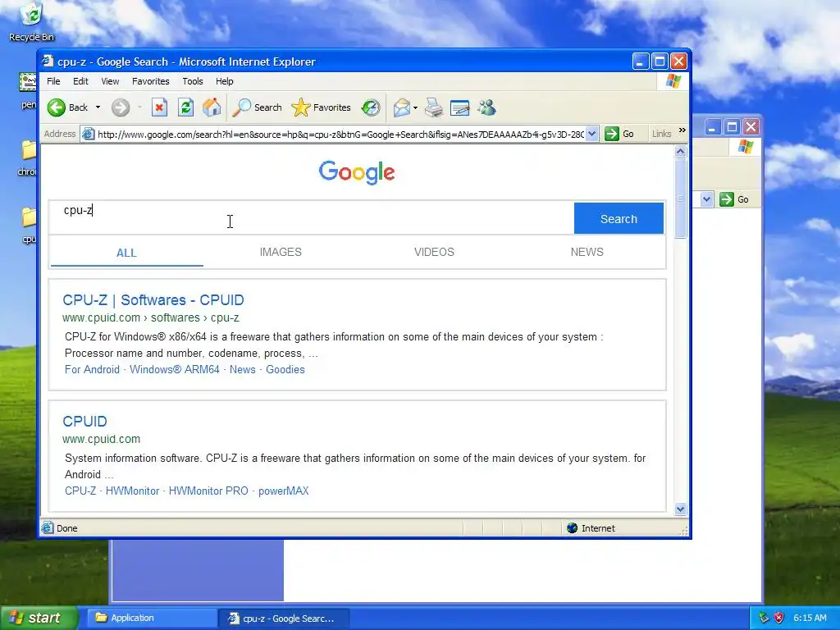Click the Forward arrow button
The width and height of the screenshot is (840, 630).
point(121,107)
